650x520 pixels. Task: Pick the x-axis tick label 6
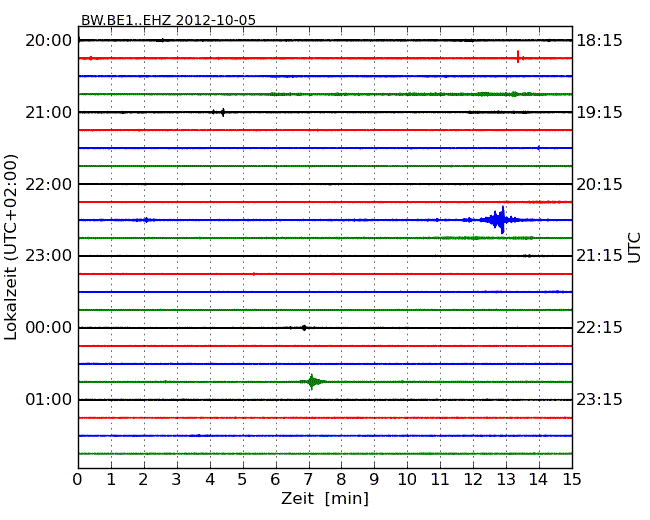[x=275, y=479]
